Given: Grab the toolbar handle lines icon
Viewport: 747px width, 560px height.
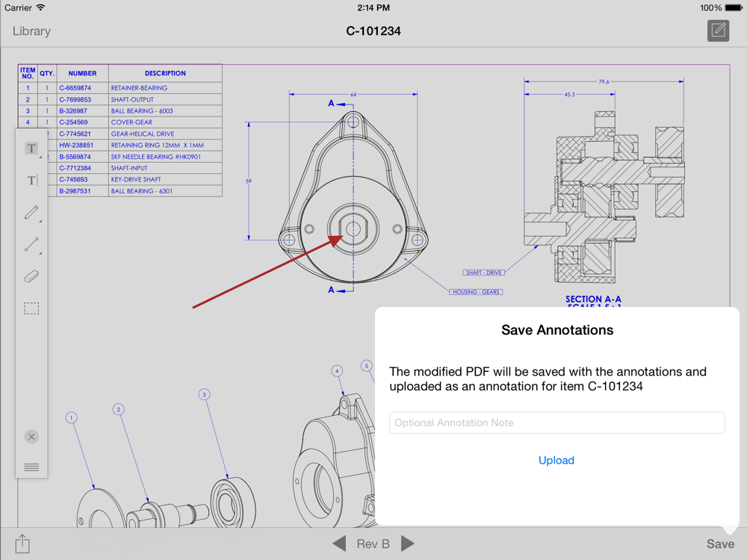Looking at the screenshot, I should pyautogui.click(x=31, y=467).
